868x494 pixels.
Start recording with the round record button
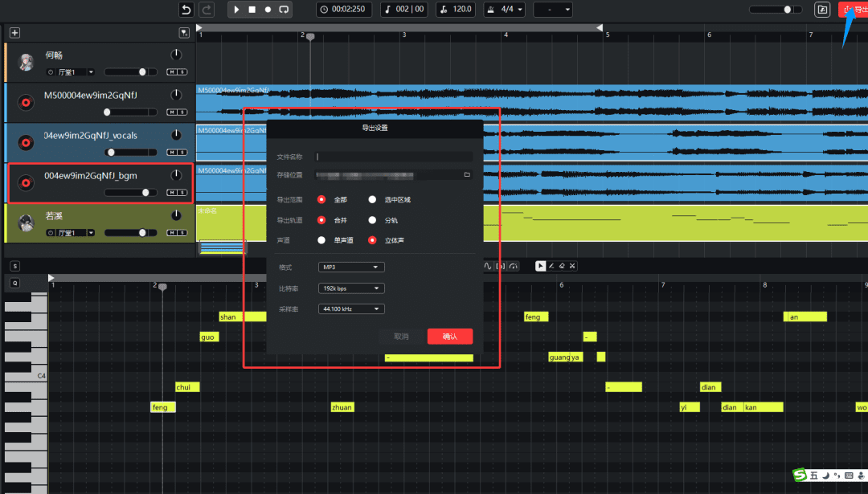(x=268, y=10)
